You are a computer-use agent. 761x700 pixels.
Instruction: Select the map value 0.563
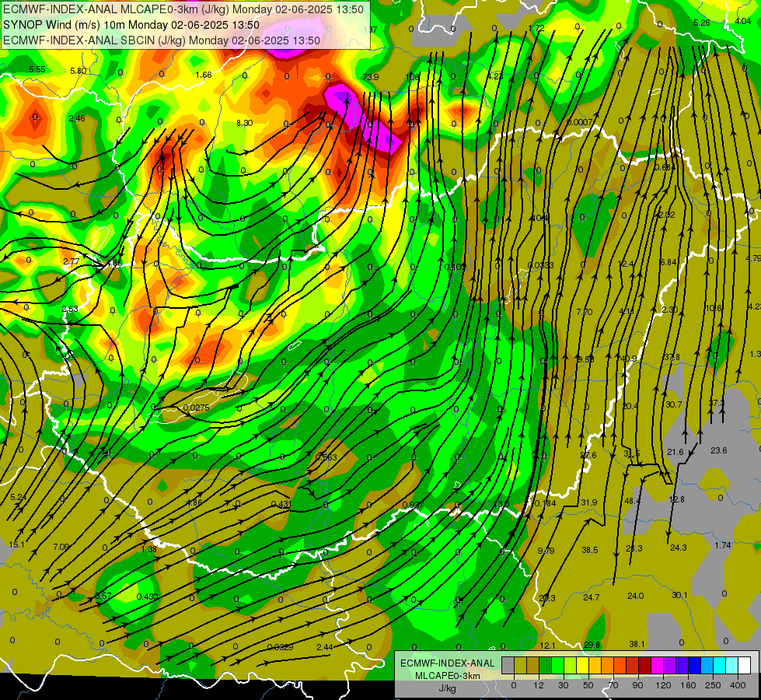326,457
